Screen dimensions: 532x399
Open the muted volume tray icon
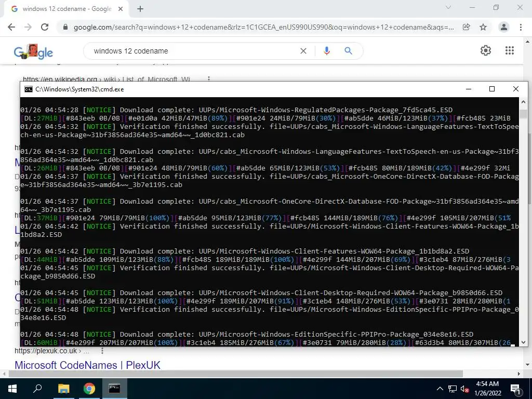tap(465, 389)
